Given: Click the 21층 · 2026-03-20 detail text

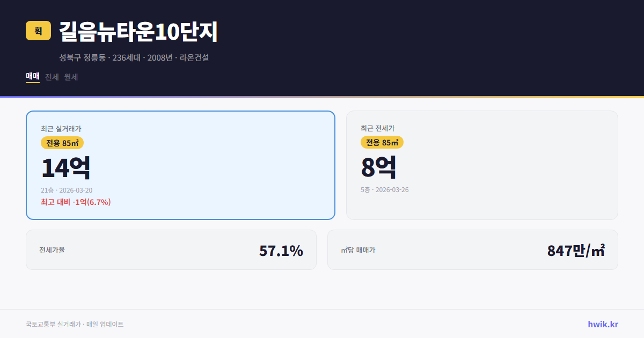Looking at the screenshot, I should coord(69,190).
